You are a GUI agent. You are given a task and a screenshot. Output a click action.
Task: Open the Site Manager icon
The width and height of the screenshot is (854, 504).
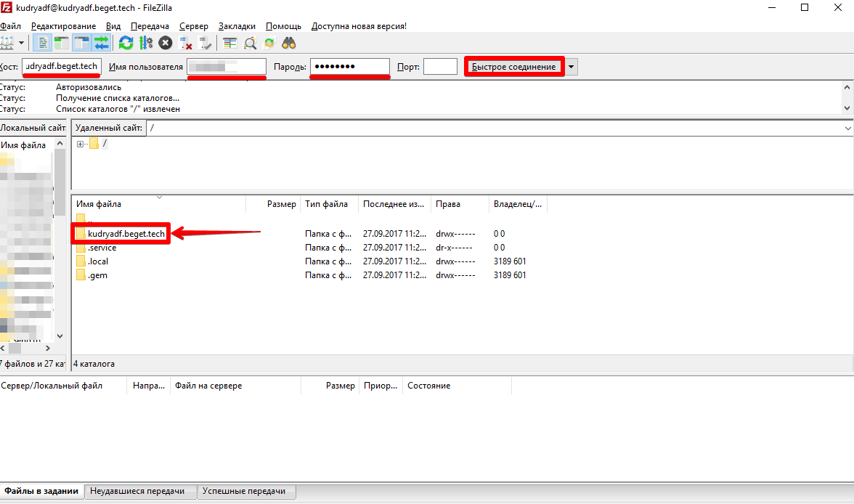coord(7,43)
